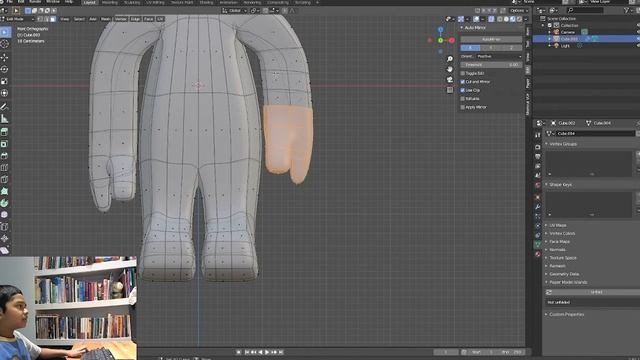The height and width of the screenshot is (360, 640).
Task: Select the Bevel tool
Action: click(x=5, y=156)
